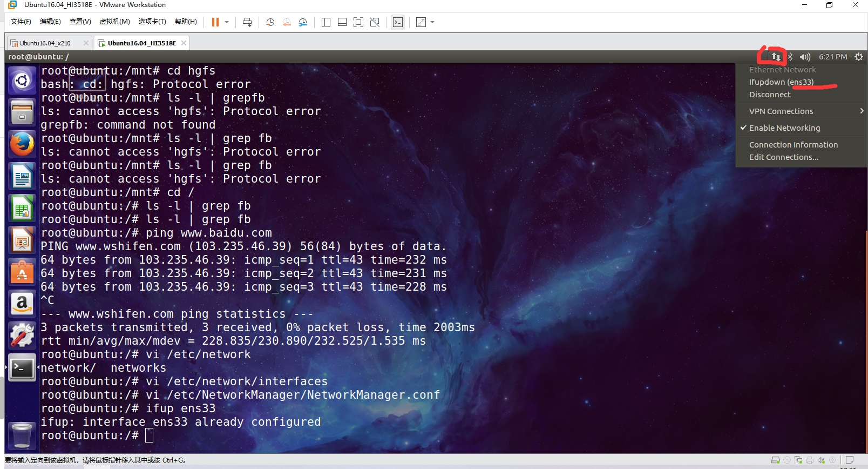This screenshot has height=469, width=868.
Task: Close the Ubuntu16.04_HI3518E tab
Action: coord(184,43)
